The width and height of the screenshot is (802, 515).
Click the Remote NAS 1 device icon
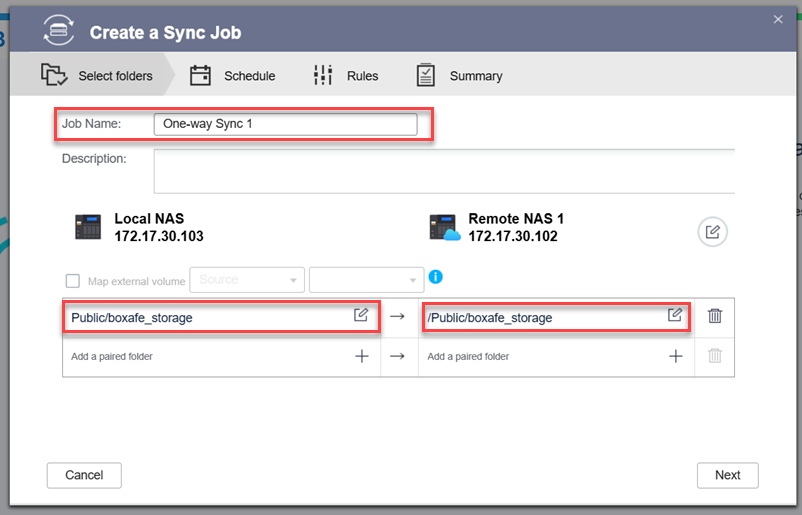(444, 227)
